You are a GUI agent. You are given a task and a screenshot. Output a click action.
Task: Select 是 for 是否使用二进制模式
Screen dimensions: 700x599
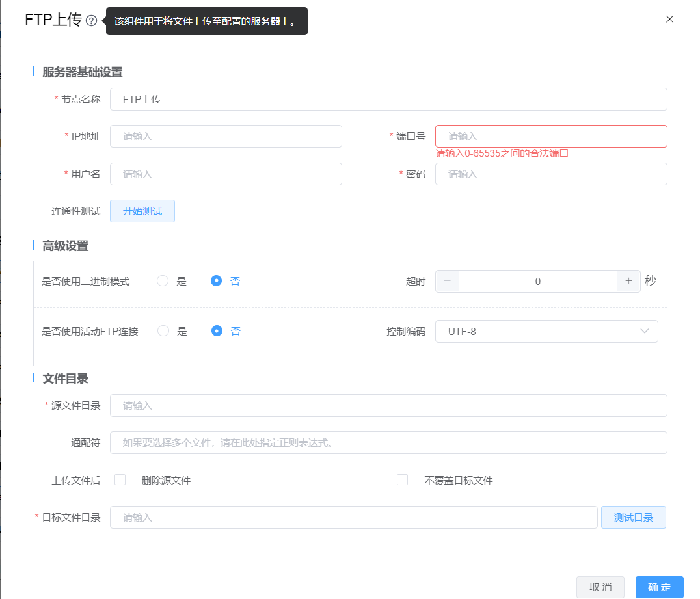click(163, 281)
